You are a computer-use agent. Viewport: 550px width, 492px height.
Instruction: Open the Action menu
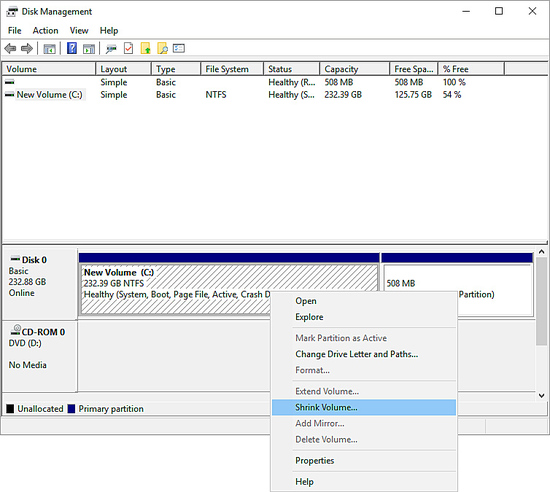[x=46, y=31]
